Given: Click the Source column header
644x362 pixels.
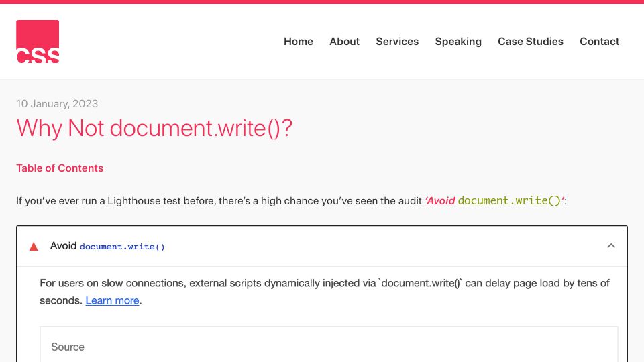Looking at the screenshot, I should coord(68,347).
